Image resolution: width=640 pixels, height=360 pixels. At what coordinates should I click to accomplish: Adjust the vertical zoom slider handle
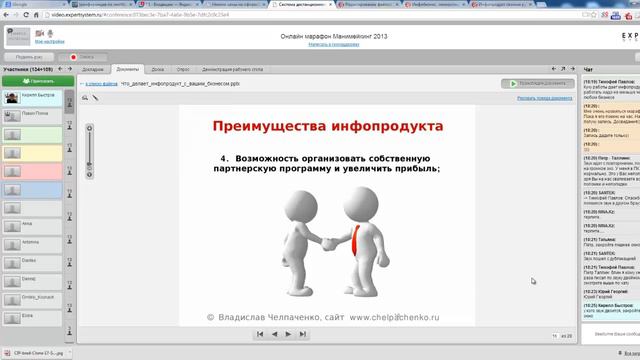coord(89,164)
